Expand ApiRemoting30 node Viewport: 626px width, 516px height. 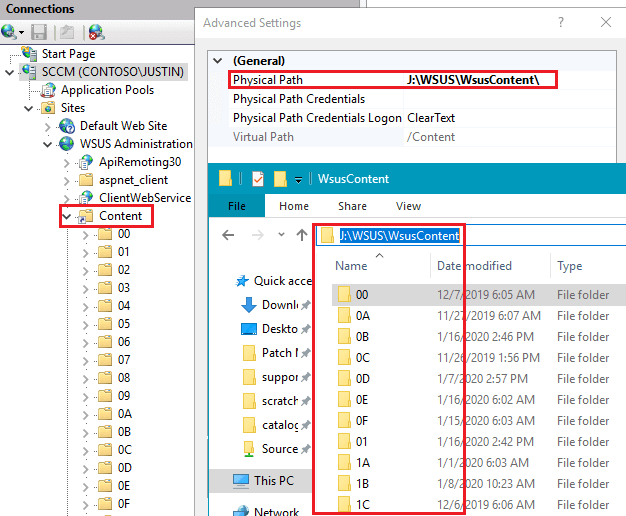tap(66, 163)
